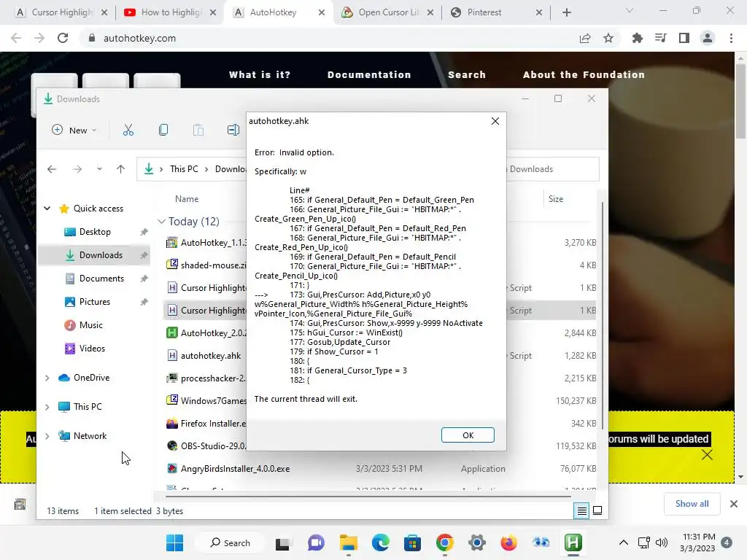Open the New dropdown in File Explorer
The width and height of the screenshot is (747, 560).
click(74, 130)
